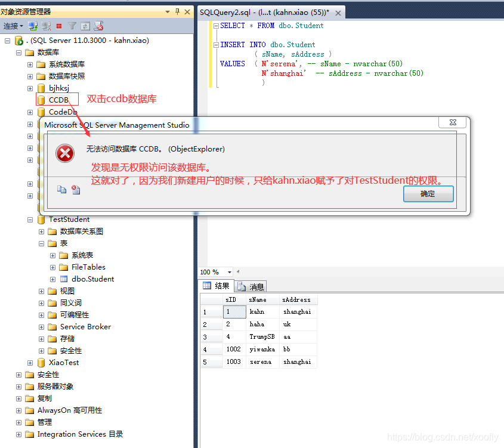504x448 pixels.
Task: Select the 管理 folder
Action: click(45, 422)
